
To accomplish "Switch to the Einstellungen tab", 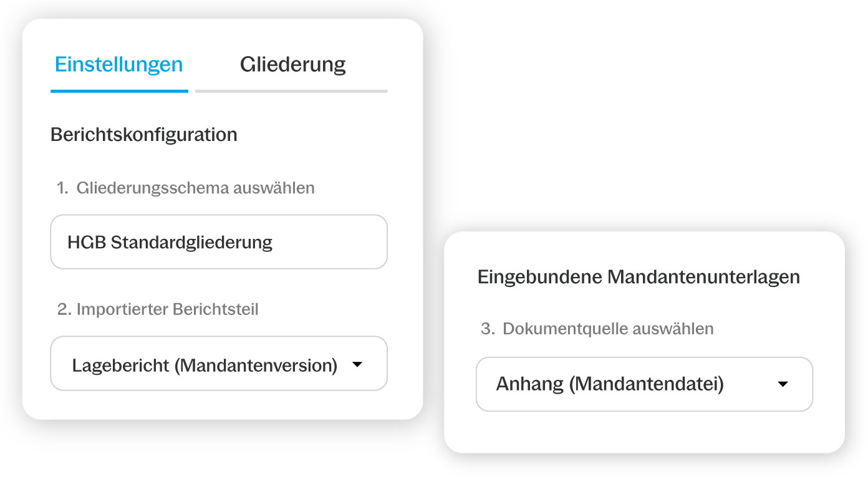I will coord(118,65).
